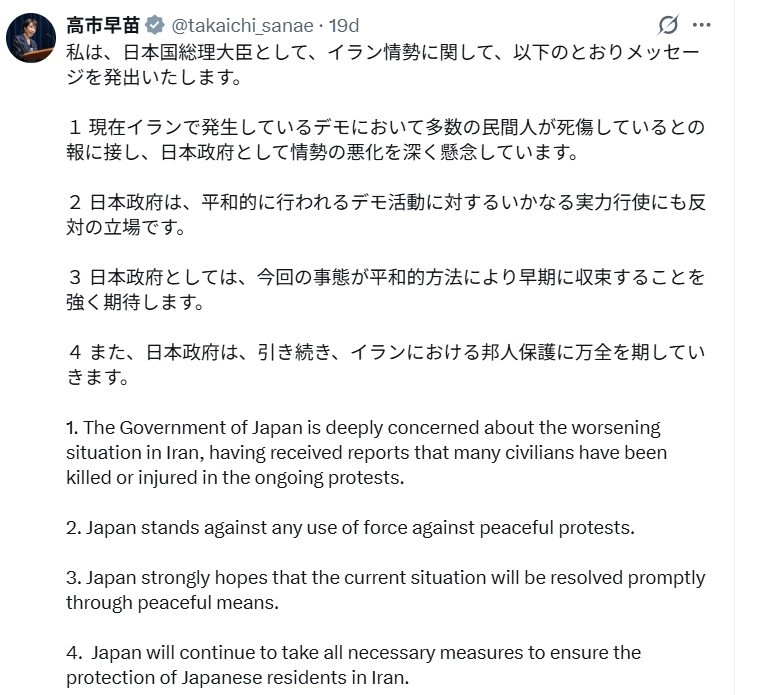Image resolution: width=769 pixels, height=695 pixels.
Task: Click the 高市早苗 profile avatar
Action: coord(30,38)
